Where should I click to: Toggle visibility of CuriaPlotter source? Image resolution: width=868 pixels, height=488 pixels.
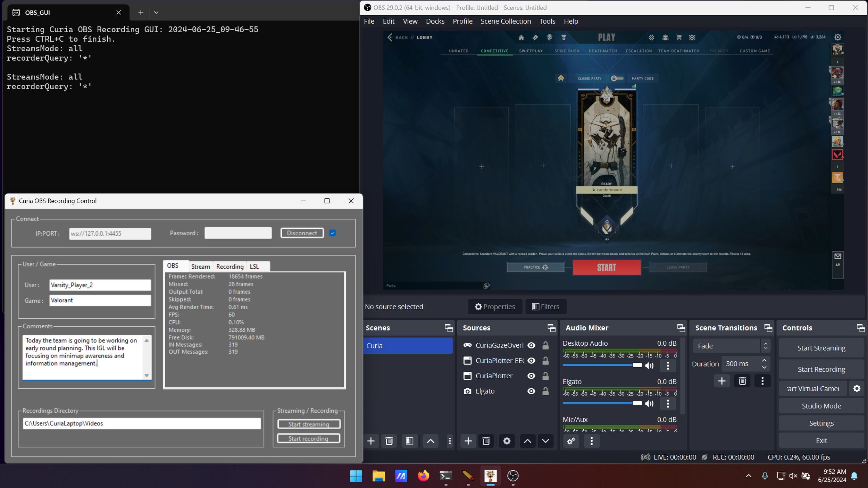click(531, 376)
